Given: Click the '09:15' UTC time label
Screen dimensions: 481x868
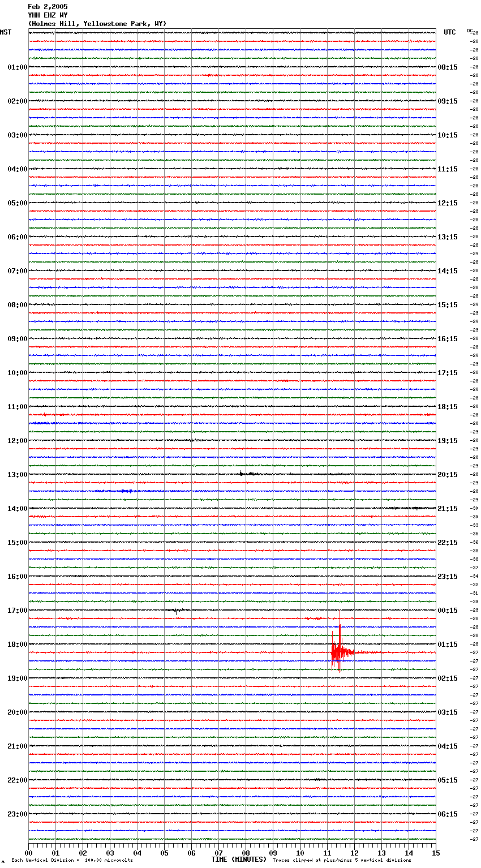Looking at the screenshot, I should point(448,101).
